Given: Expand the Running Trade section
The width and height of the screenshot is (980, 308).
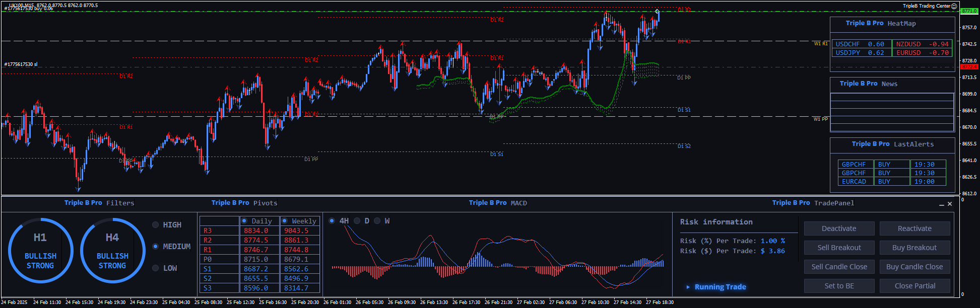Looking at the screenshot, I should (688, 287).
